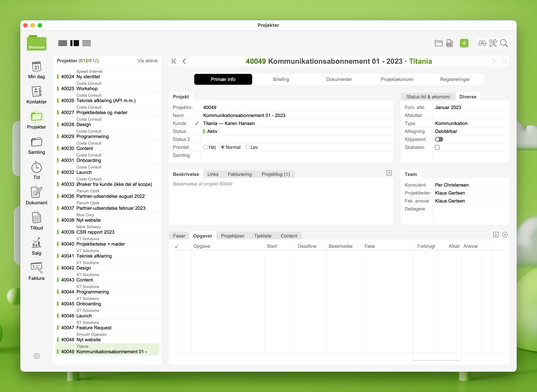This screenshot has width=537, height=392.
Task: Open the Projektlog (1) tab
Action: click(x=276, y=174)
